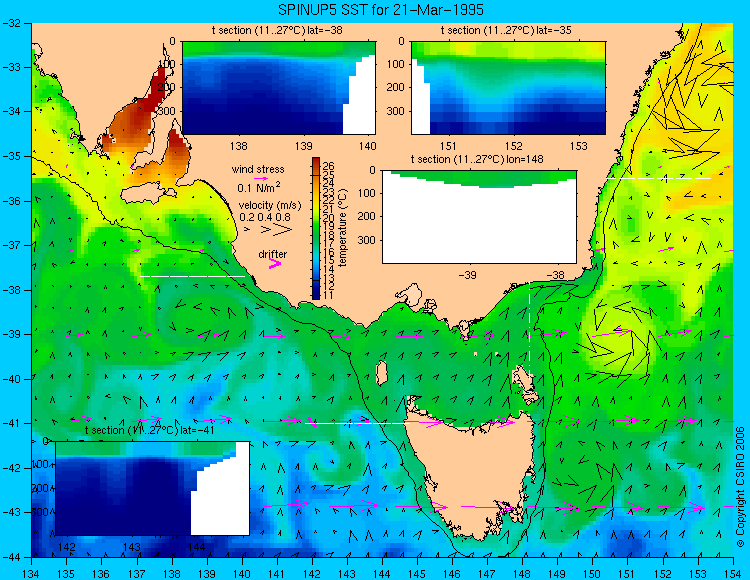The image size is (750, 580).
Task: Click the "-40" latitude axis tick label
Action: (11, 379)
